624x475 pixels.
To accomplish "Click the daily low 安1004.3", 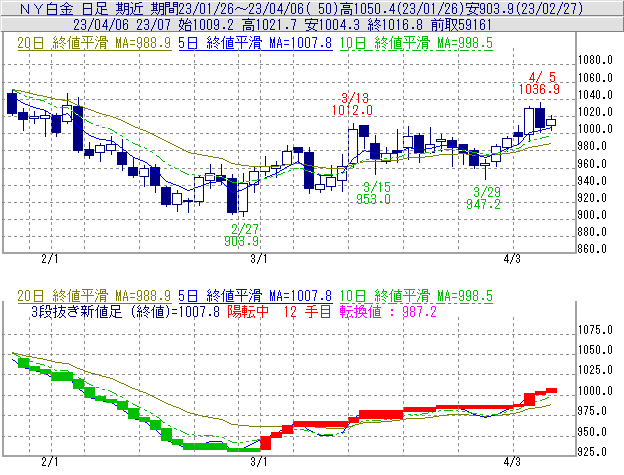I will (332, 25).
